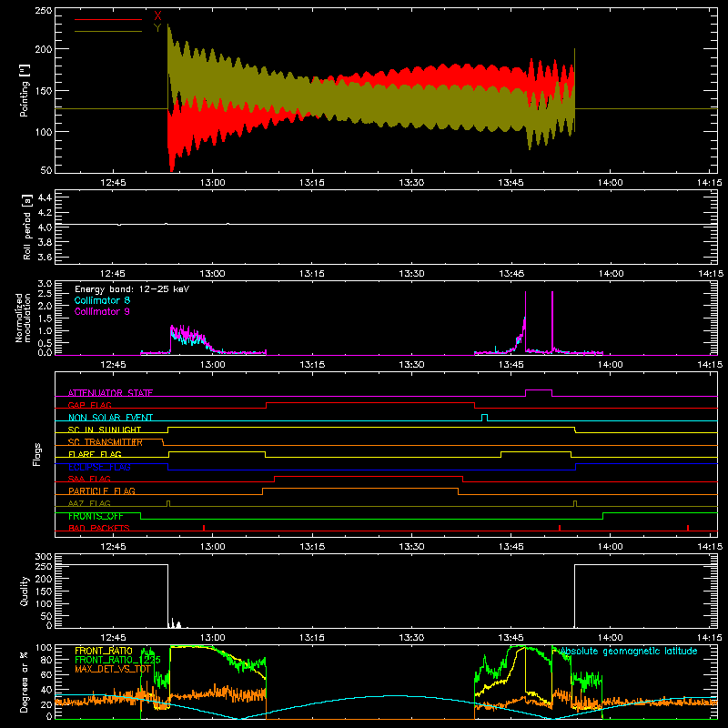The image size is (728, 728).
Task: Click the 3.6 value on Roll period axis
Action: 45,257
